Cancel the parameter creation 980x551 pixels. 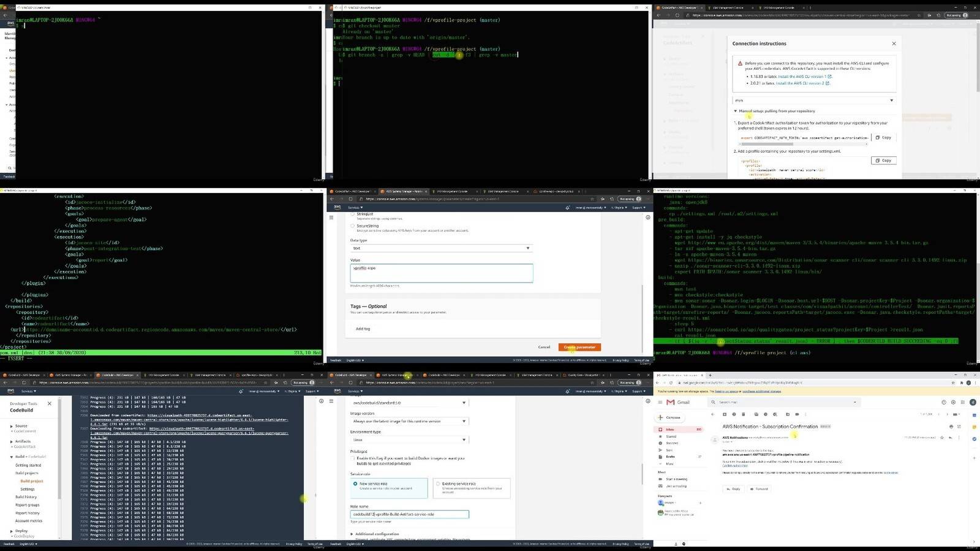[x=544, y=347]
